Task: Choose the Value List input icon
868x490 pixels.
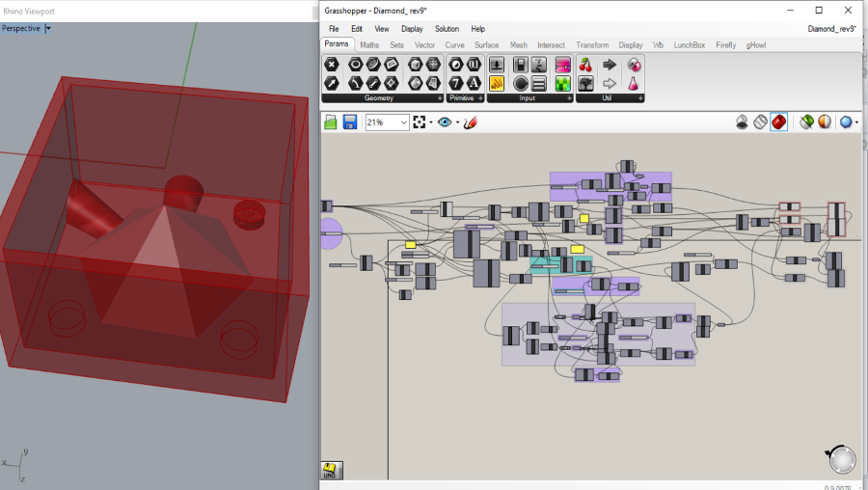Action: (x=538, y=84)
